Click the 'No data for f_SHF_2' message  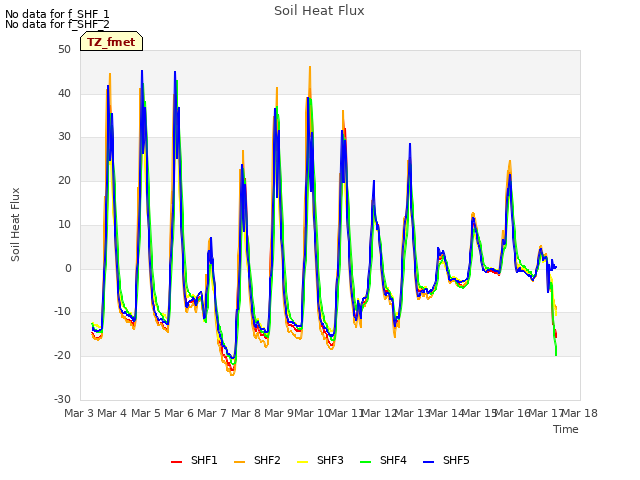click(57, 24)
